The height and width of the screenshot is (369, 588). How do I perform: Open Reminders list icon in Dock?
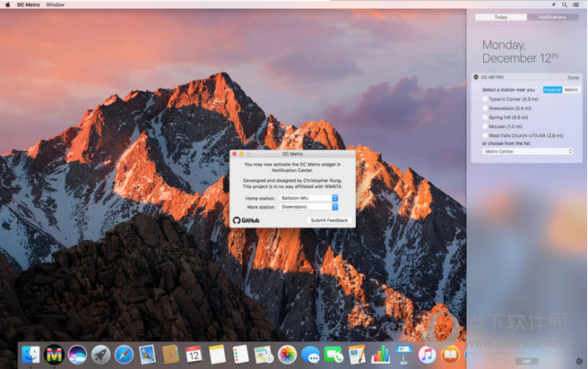(240, 355)
